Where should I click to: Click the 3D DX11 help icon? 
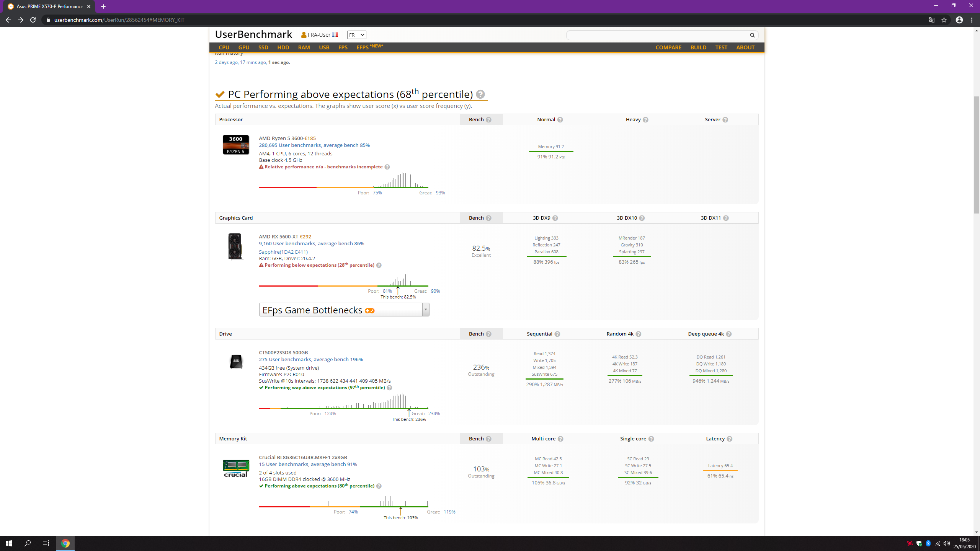726,218
